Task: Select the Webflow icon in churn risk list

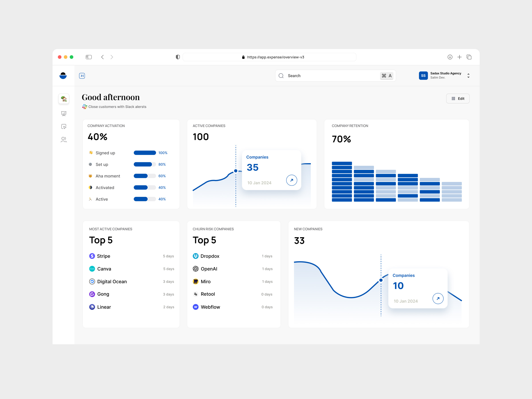Action: point(195,307)
